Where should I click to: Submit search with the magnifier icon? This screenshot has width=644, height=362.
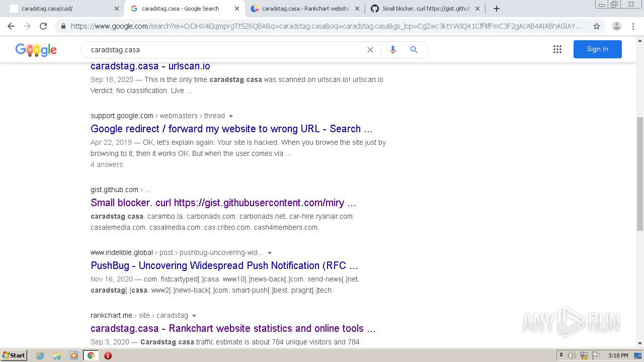(x=414, y=50)
